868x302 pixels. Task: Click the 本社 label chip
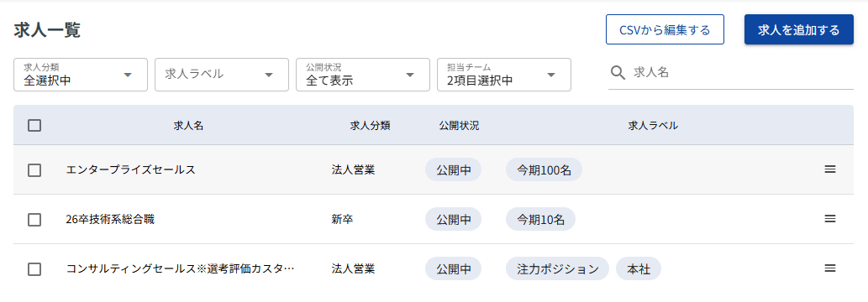pos(639,269)
